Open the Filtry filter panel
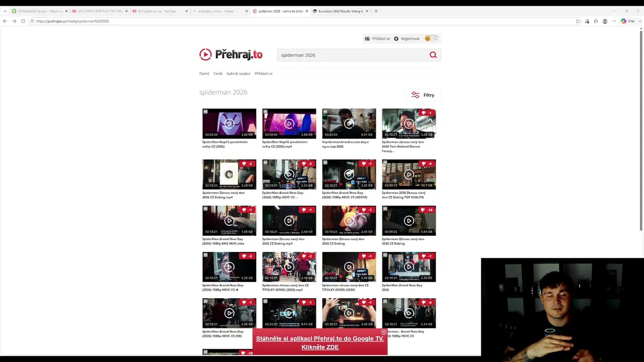The height and width of the screenshot is (362, 644). click(423, 95)
